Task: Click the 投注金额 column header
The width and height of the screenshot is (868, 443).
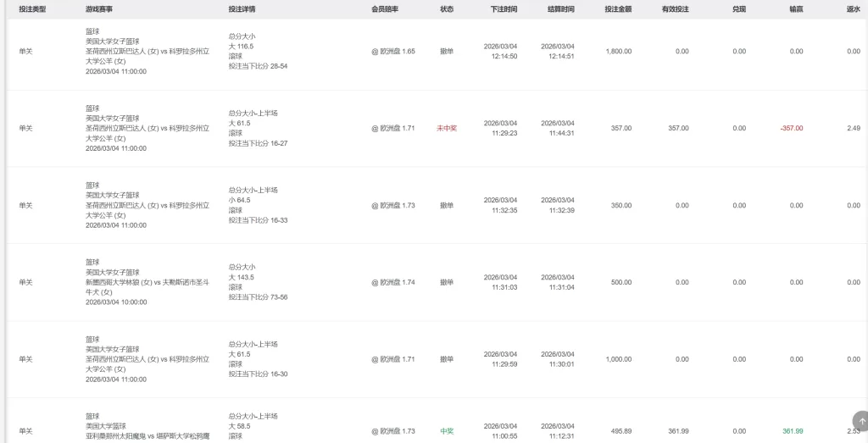Action: (618, 8)
